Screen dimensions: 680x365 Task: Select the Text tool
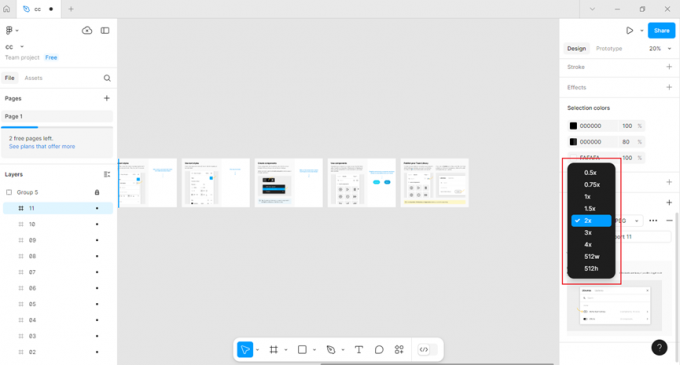coord(359,349)
